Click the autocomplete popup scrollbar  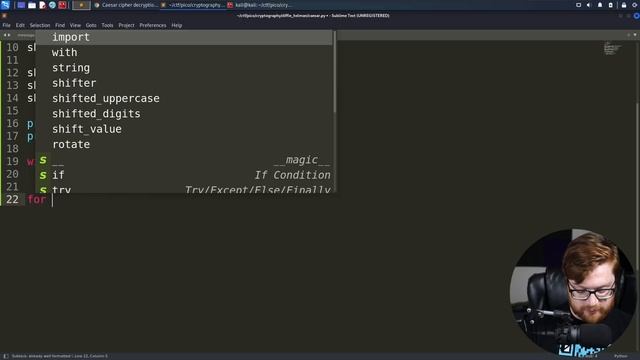tap(335, 72)
